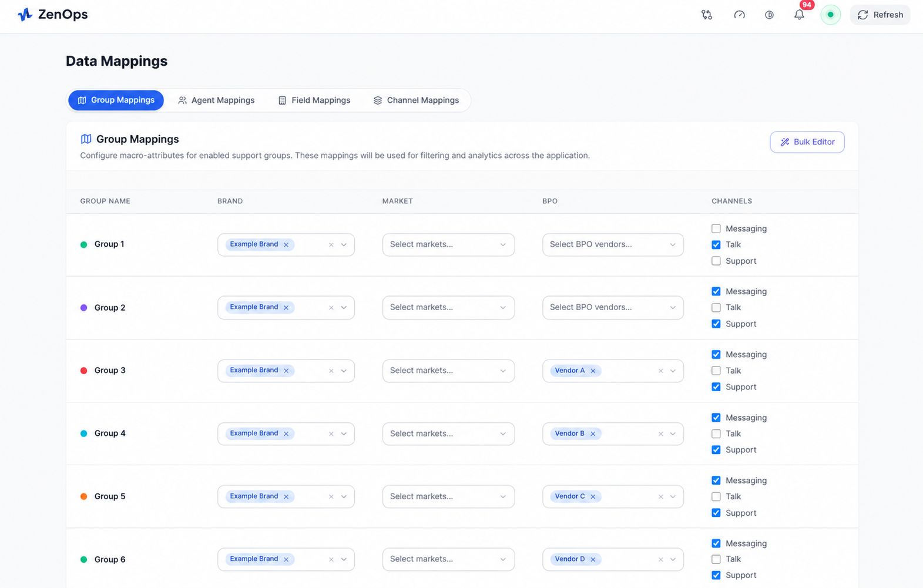The width and height of the screenshot is (923, 588).
Task: Open notifications bell with 94 badge
Action: pyautogui.click(x=799, y=15)
